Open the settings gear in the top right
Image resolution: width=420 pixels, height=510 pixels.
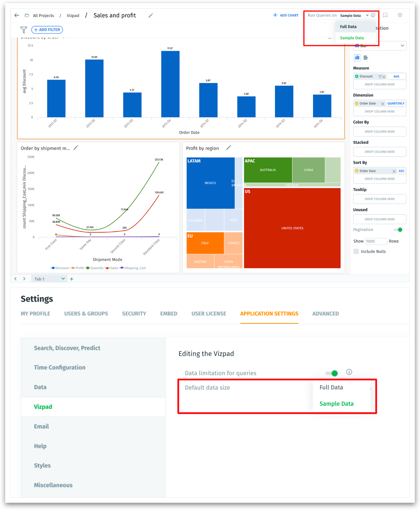coord(400,15)
